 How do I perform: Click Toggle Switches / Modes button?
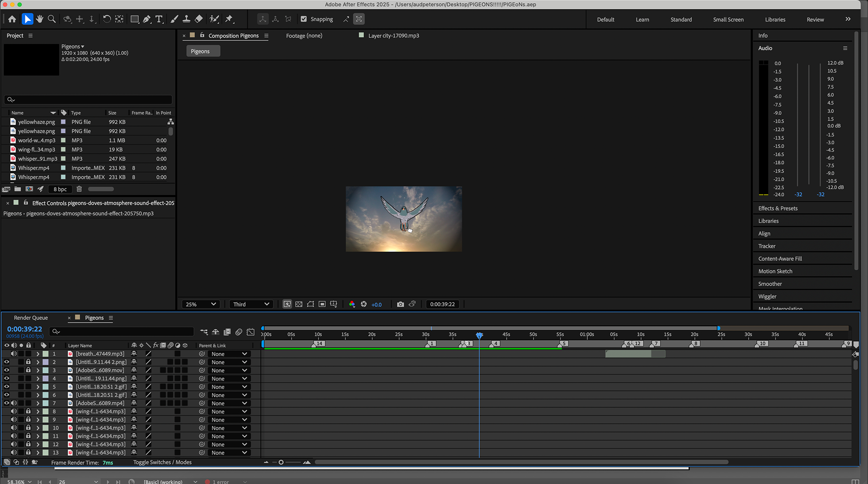162,462
